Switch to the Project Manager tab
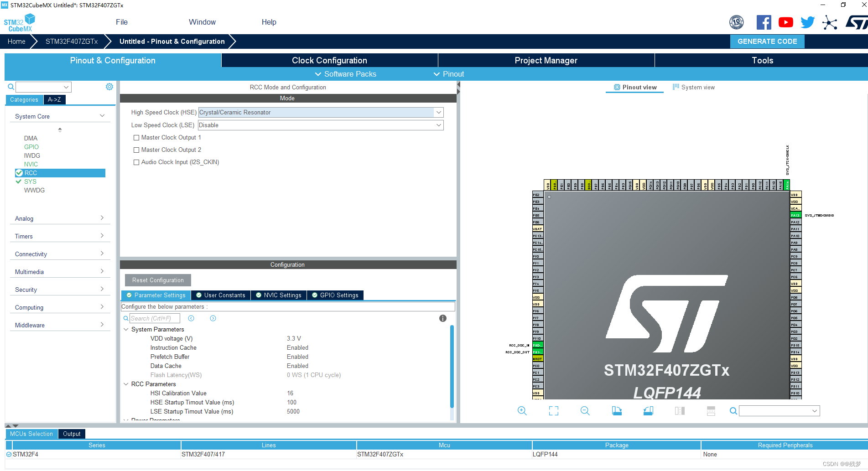Screen dimensions: 868x471 (546, 60)
